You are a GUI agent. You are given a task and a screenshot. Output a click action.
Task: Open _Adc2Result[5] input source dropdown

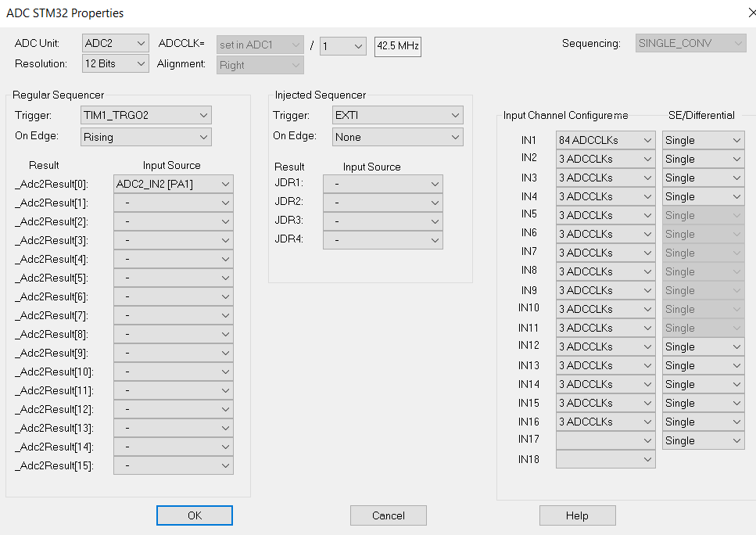tap(174, 278)
